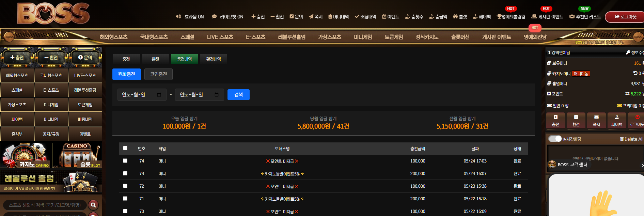Click the 충전 plus icon in right panel

coord(555,117)
